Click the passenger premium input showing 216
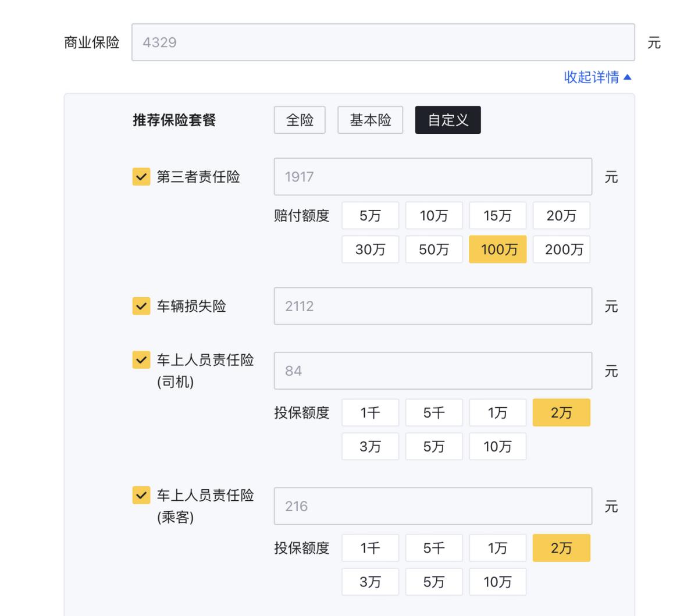698x616 pixels. (x=433, y=506)
